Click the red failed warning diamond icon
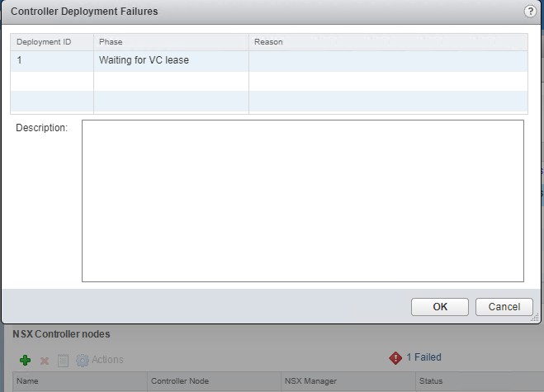Viewport: 544px width, 392px height. [395, 358]
